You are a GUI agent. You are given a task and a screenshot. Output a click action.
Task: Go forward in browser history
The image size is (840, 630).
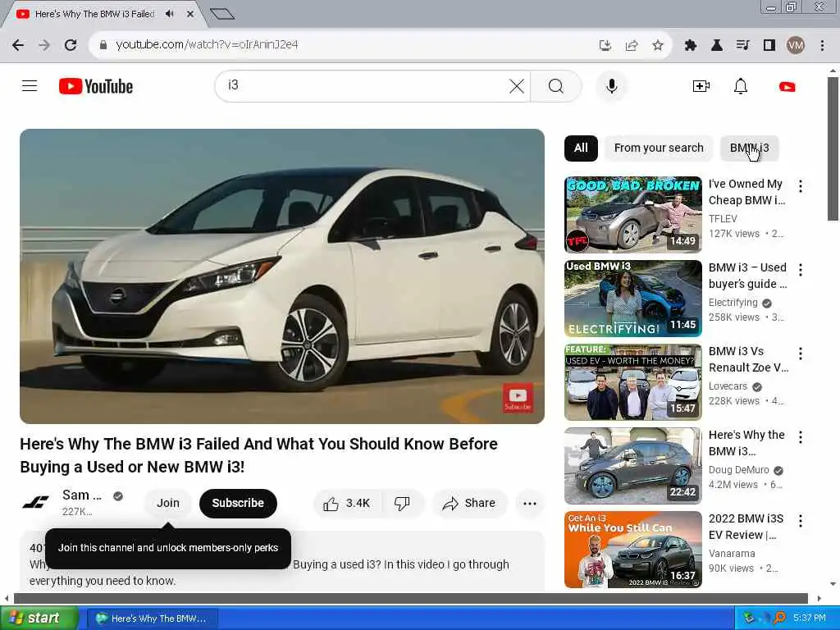[44, 45]
